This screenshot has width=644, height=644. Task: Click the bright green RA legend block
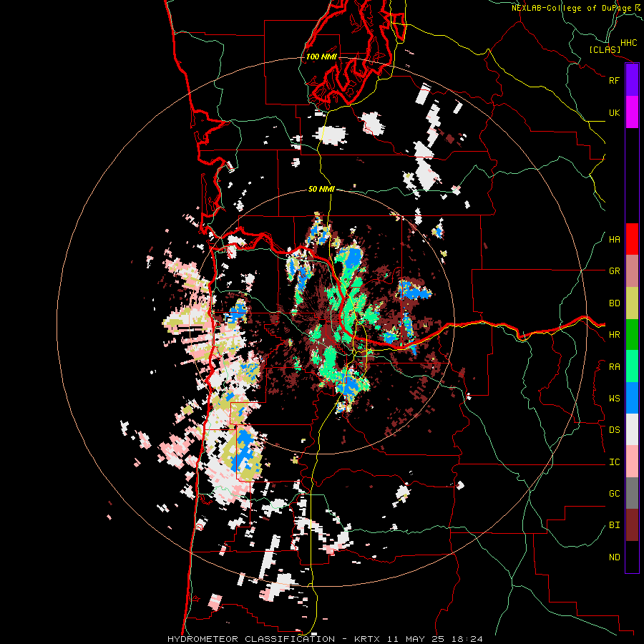pos(632,366)
